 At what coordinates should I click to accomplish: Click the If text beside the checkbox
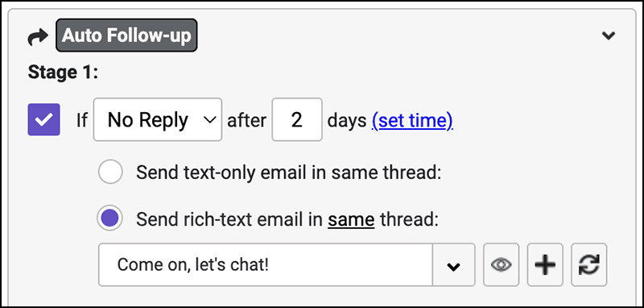[82, 120]
